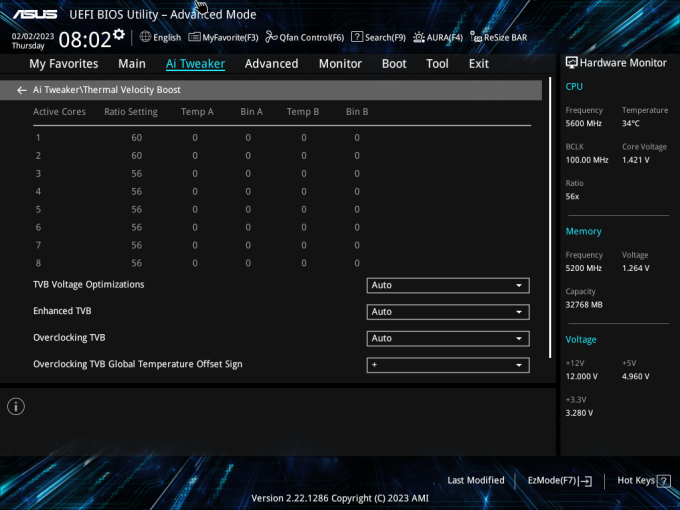
Task: Switch to My Favorites tab
Action: [x=64, y=64]
